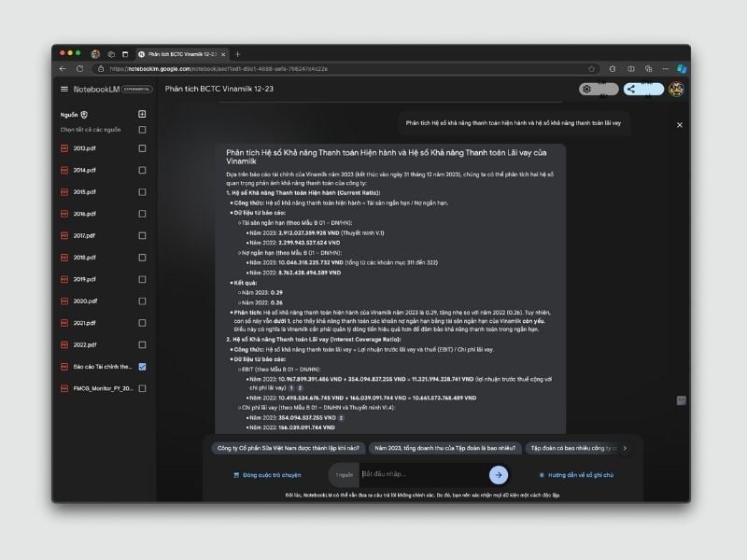Open a new browser tab
This screenshot has width=747, height=560.
237,54
